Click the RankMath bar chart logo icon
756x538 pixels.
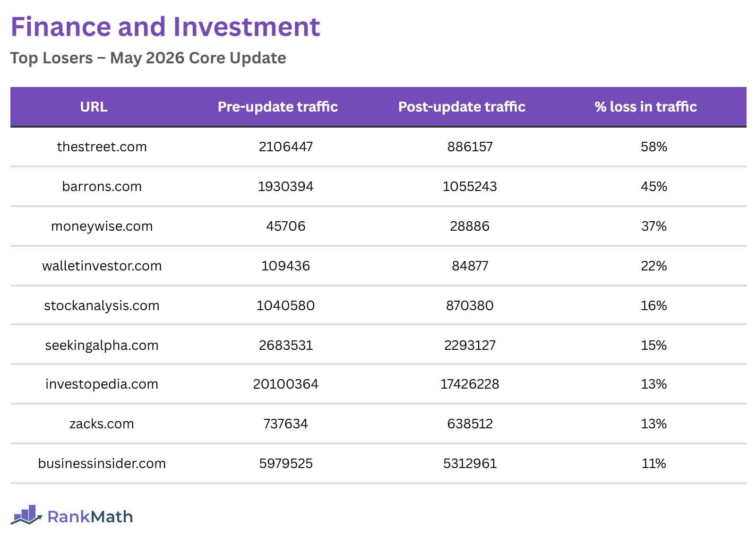click(x=26, y=515)
